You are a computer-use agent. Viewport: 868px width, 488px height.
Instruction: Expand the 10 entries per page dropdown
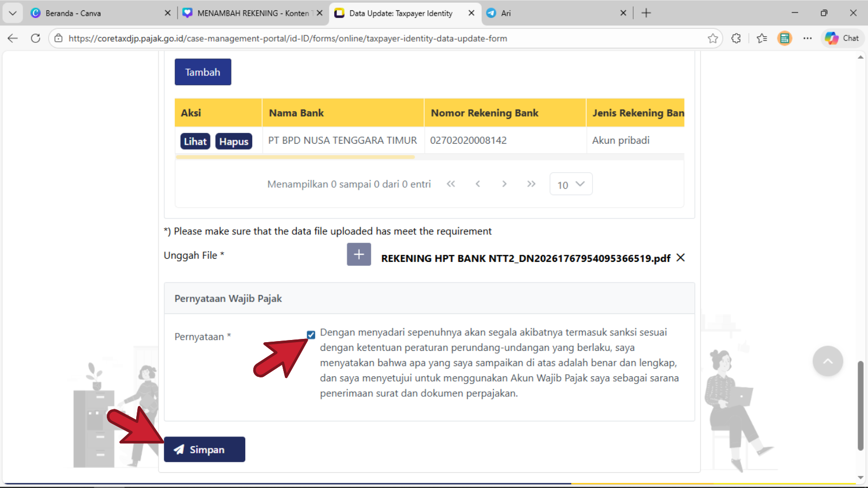(x=571, y=184)
